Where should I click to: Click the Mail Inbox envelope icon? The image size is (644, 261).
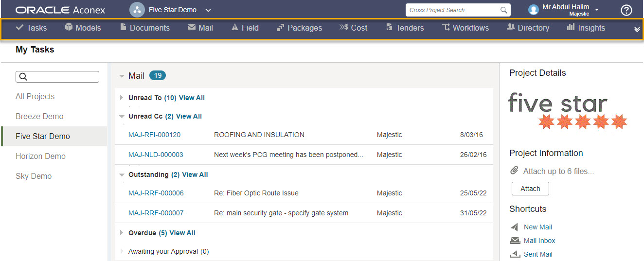coord(515,241)
